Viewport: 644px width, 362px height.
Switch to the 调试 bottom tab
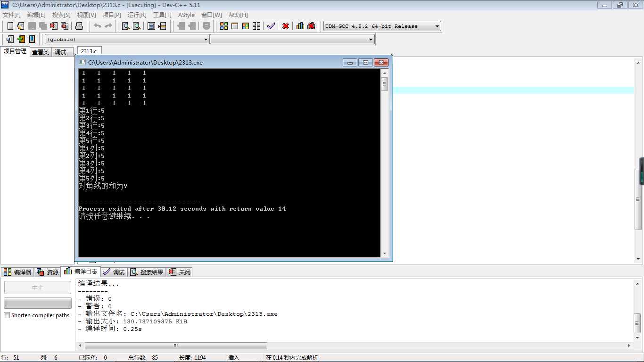(114, 272)
